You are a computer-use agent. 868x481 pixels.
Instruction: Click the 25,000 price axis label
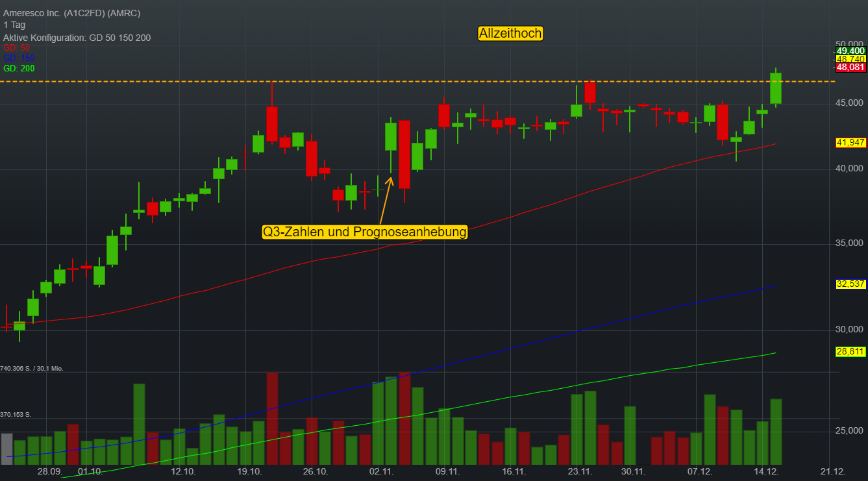[850, 430]
